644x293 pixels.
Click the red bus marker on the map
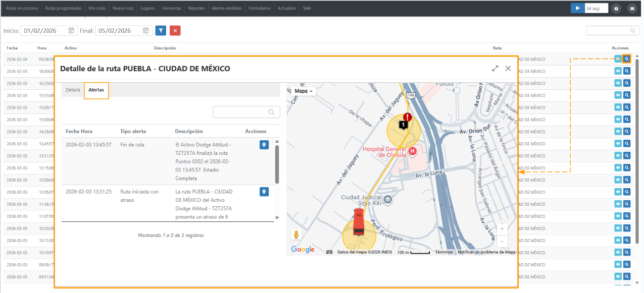point(359,221)
